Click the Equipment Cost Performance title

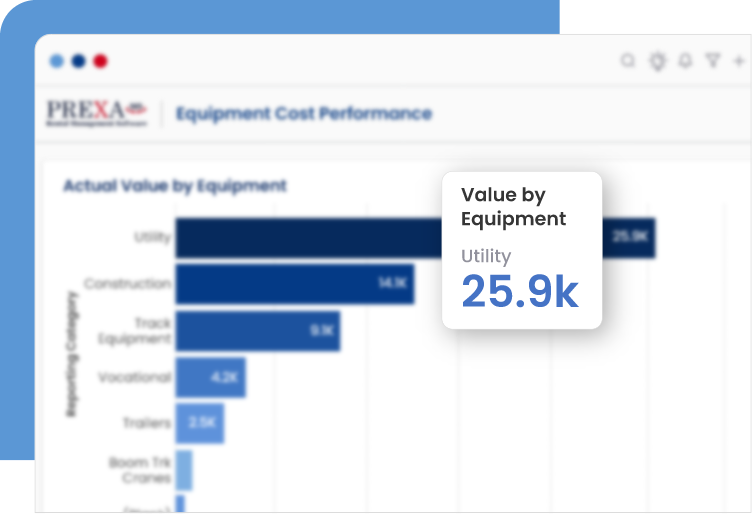point(304,113)
